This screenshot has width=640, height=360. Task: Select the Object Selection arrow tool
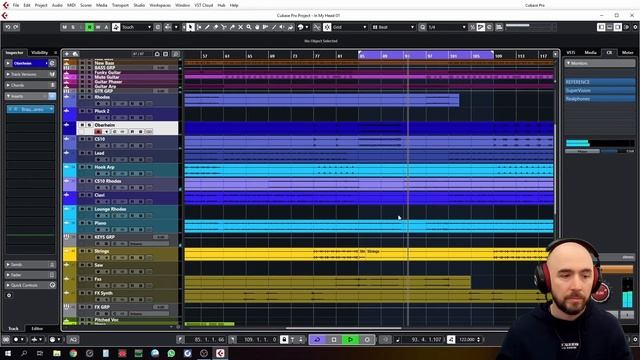point(190,27)
